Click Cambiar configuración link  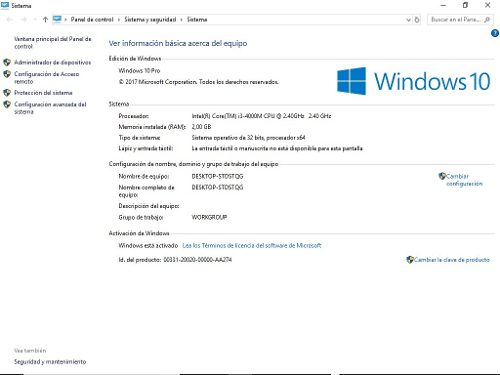tap(464, 180)
